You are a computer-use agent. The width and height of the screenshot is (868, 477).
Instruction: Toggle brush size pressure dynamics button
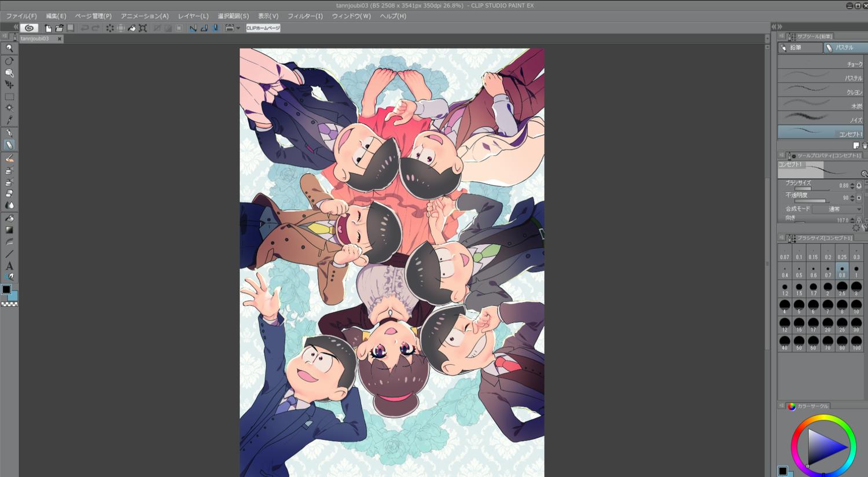pos(859,186)
